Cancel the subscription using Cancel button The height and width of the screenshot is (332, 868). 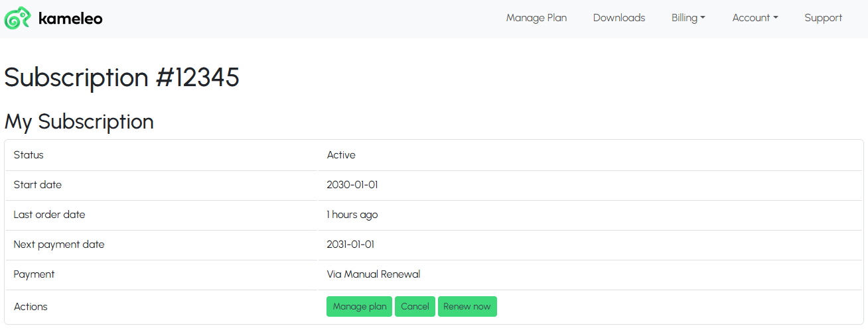coord(415,306)
